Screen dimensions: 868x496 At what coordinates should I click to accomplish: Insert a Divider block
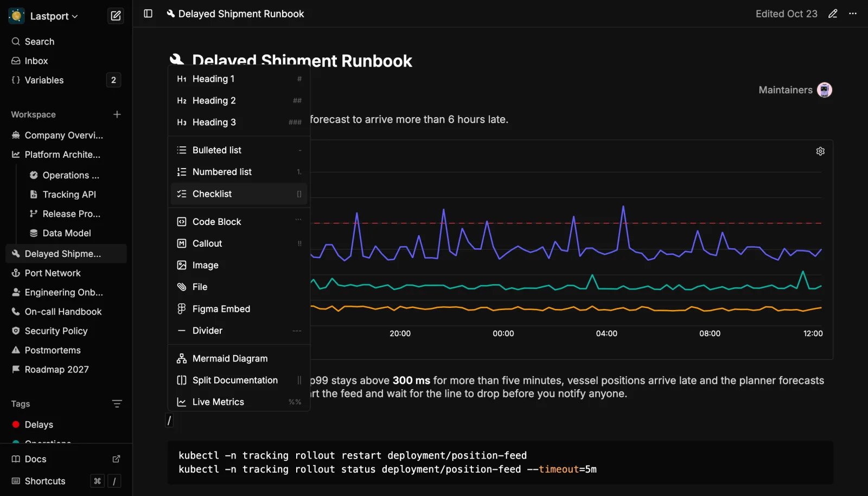coord(239,331)
